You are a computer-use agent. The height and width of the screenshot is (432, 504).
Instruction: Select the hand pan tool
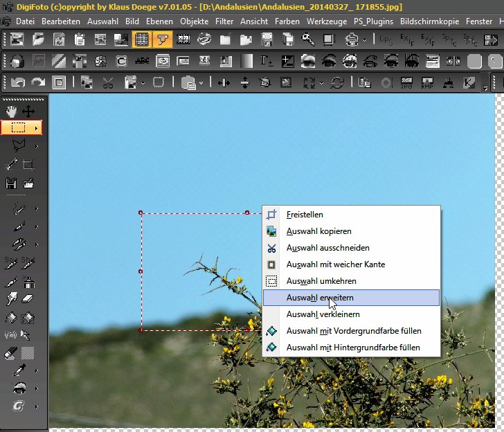[11, 111]
